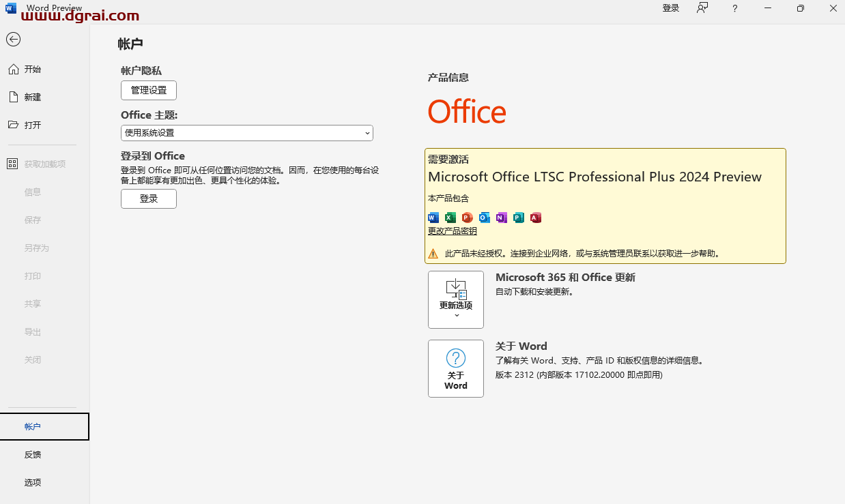
Task: Open 选项 from the sidebar
Action: point(33,482)
